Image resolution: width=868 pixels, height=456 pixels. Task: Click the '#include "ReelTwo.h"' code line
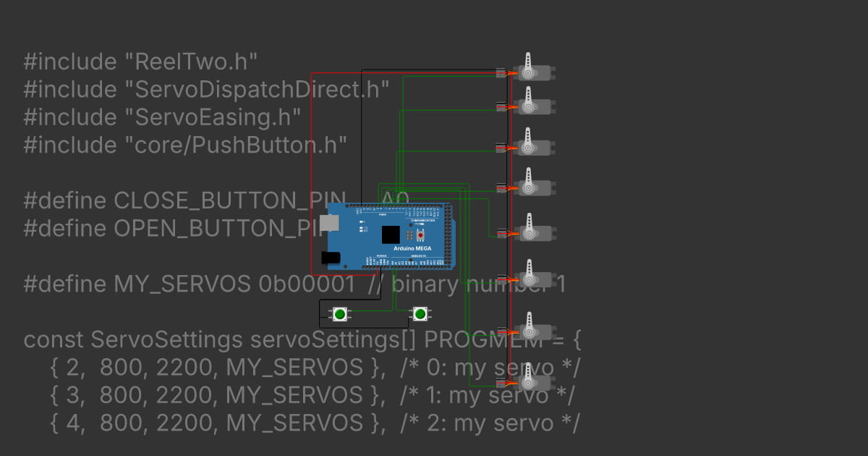141,62
